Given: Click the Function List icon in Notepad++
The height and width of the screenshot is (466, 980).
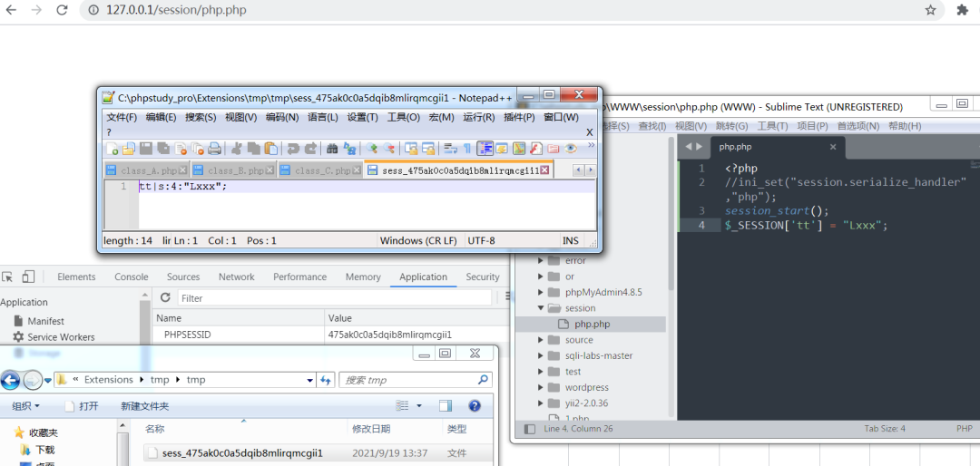Looking at the screenshot, I should 535,149.
